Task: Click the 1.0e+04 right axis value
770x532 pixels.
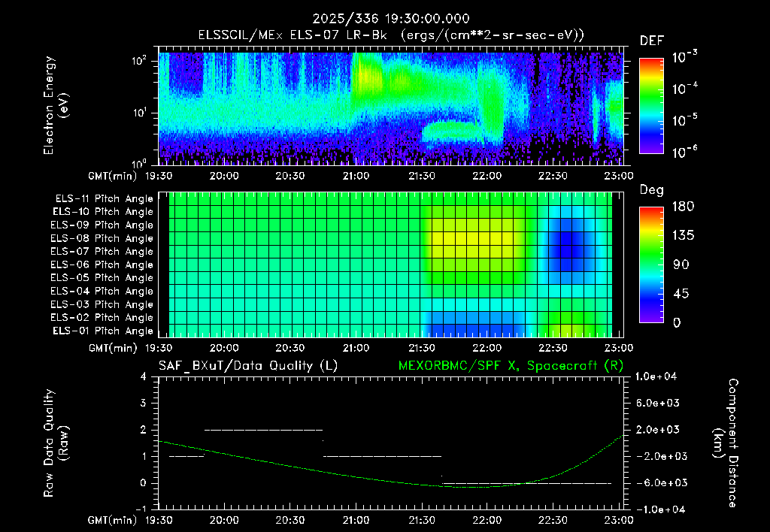Action: tap(657, 376)
